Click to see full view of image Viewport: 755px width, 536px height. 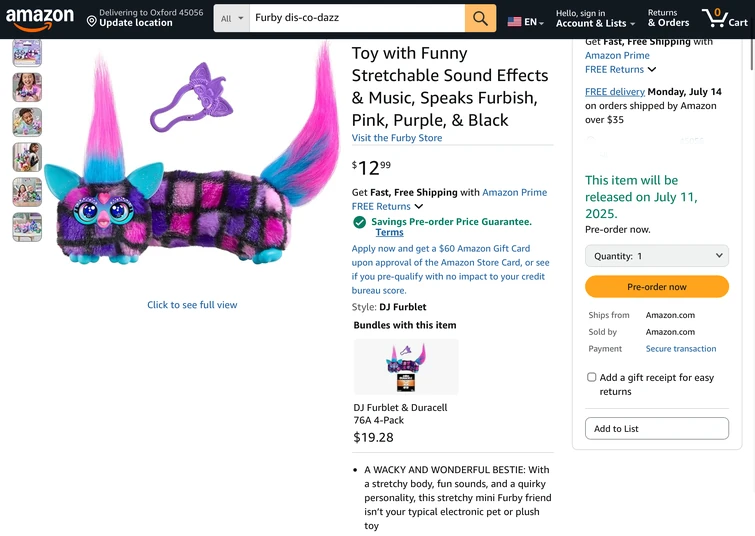[x=192, y=305]
